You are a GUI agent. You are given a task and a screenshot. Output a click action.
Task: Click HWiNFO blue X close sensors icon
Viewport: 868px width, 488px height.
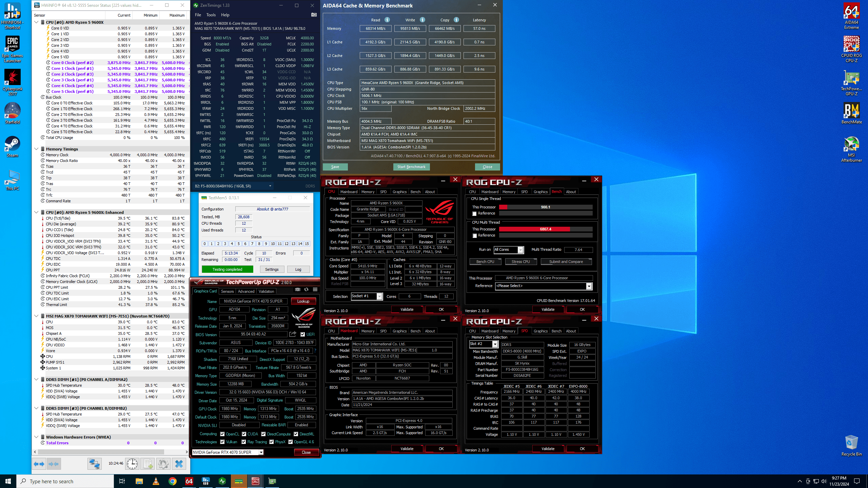(x=179, y=464)
